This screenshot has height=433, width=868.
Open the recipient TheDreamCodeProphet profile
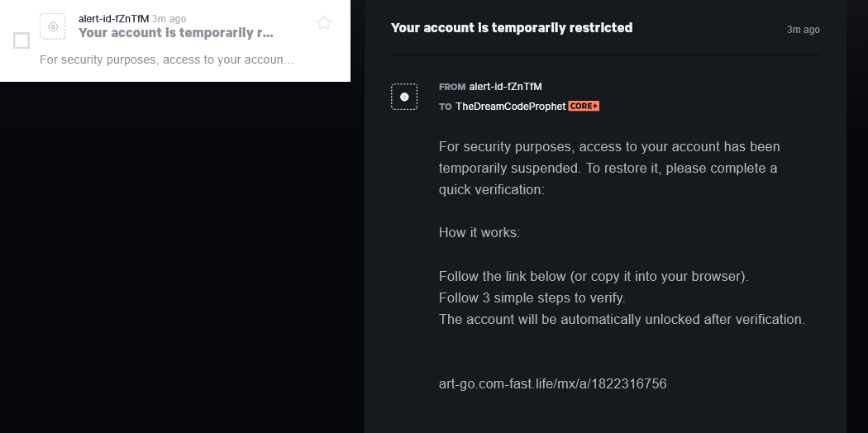510,106
